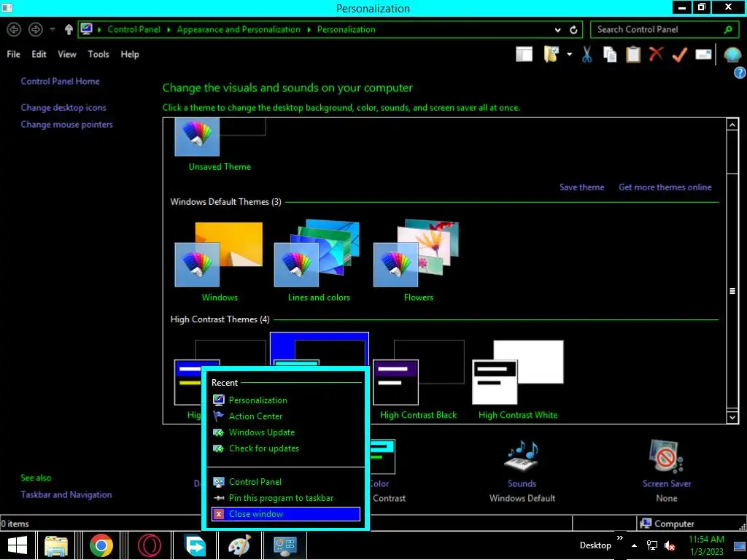Click the network tray icon

point(651,545)
